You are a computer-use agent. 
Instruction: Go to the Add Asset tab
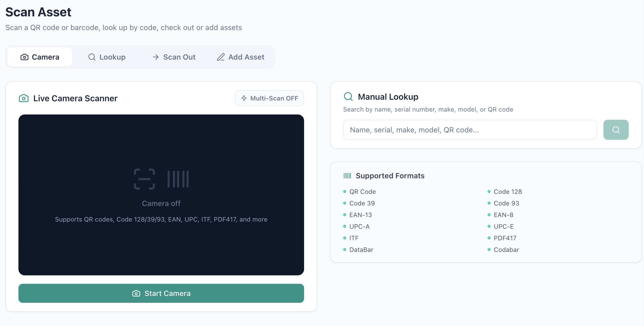point(241,57)
